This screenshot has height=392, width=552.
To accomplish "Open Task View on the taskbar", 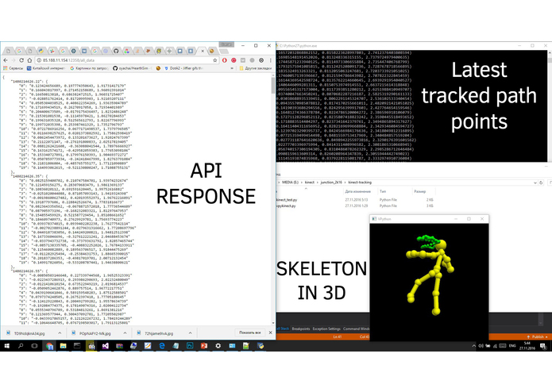I will pos(34,346).
